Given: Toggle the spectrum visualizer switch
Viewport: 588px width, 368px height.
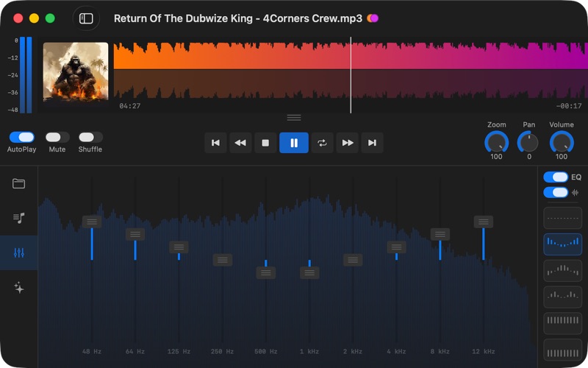Looking at the screenshot, I should (556, 192).
